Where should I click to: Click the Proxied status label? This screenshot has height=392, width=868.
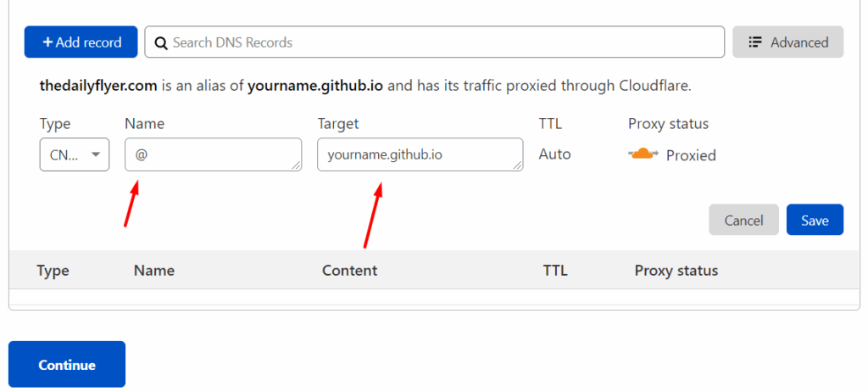[x=691, y=155]
